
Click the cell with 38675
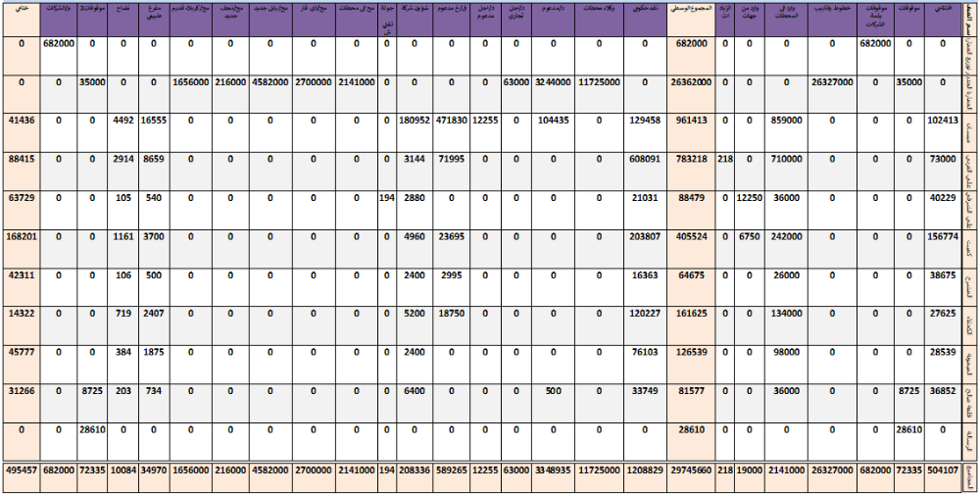click(x=943, y=287)
